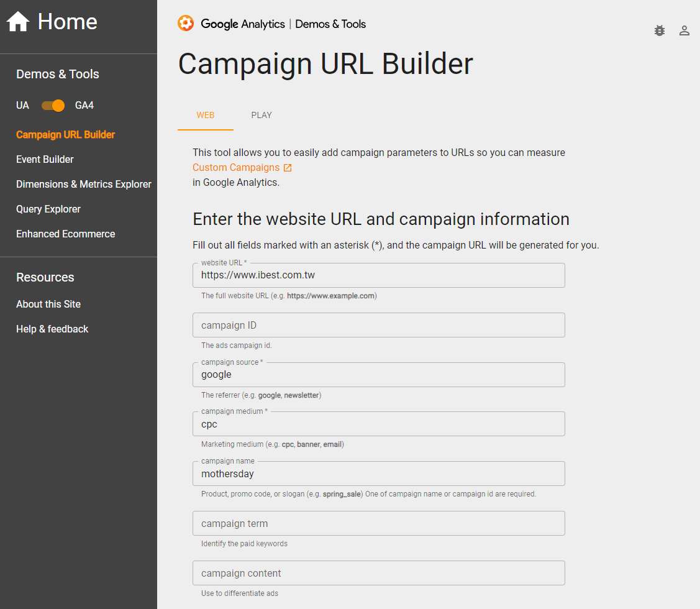Click the 'The full website URL' hint text
The image size is (700, 609).
click(289, 296)
